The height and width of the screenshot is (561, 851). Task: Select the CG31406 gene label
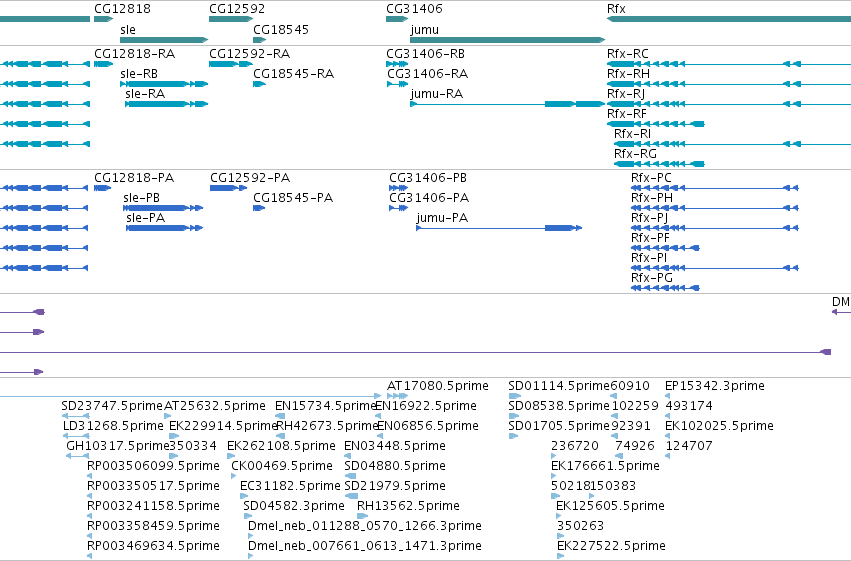point(414,9)
